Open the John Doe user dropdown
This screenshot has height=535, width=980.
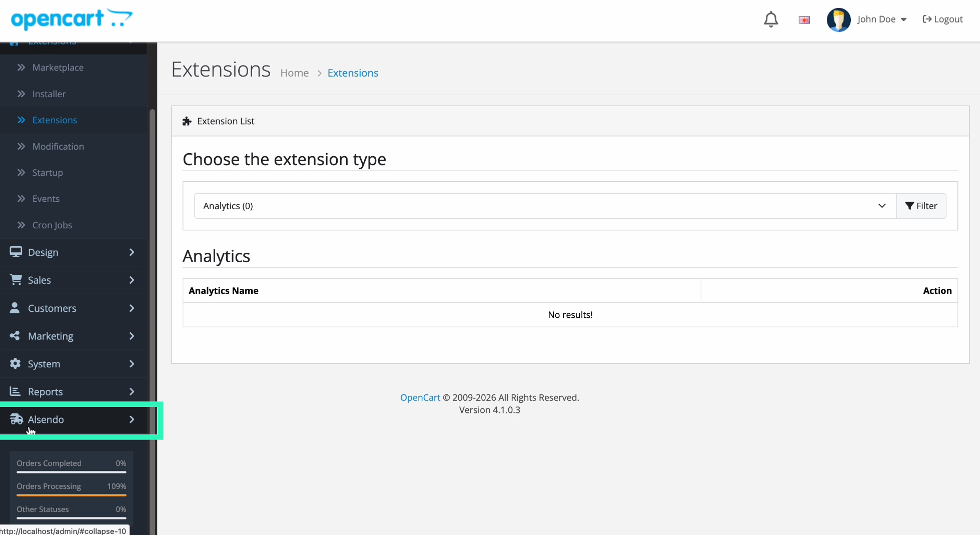(x=881, y=20)
